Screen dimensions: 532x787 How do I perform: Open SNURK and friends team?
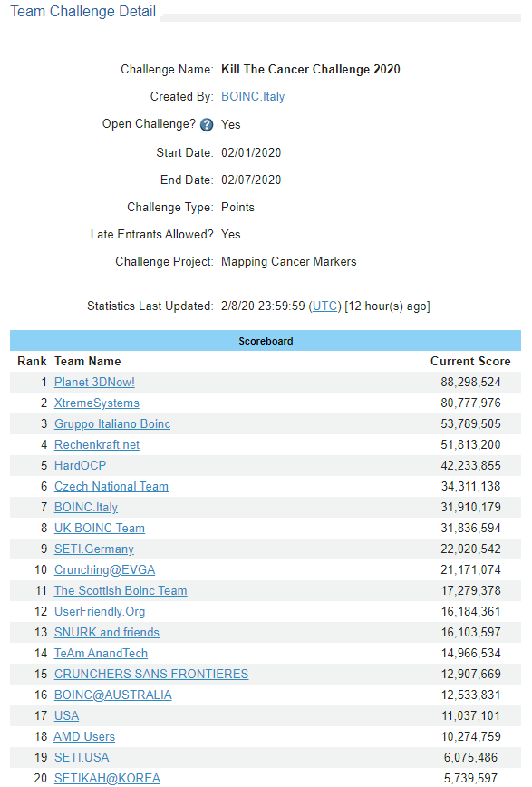(107, 633)
